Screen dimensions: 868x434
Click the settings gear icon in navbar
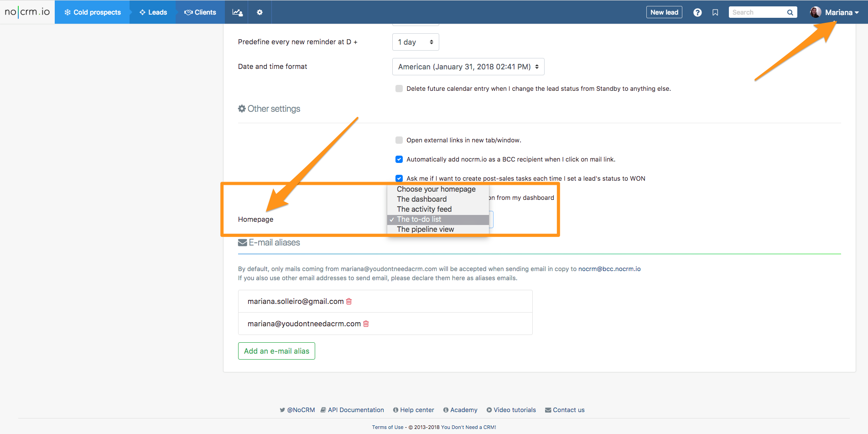click(260, 12)
